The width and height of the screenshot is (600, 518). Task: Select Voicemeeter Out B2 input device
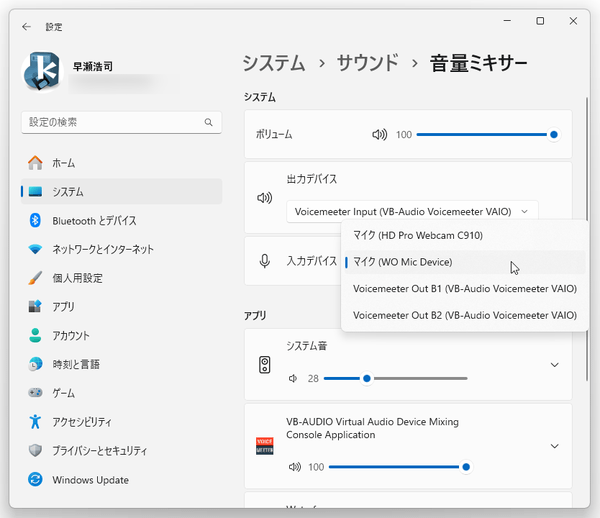(x=465, y=316)
